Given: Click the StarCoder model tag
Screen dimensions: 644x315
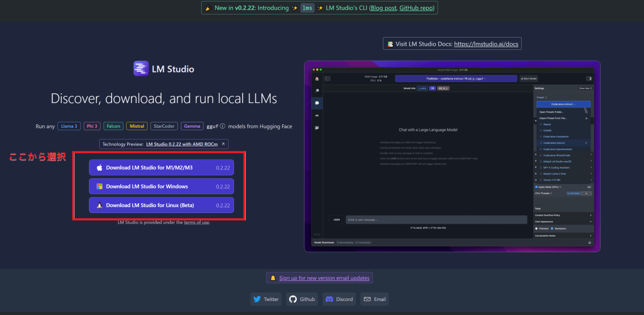Looking at the screenshot, I should (x=164, y=127).
